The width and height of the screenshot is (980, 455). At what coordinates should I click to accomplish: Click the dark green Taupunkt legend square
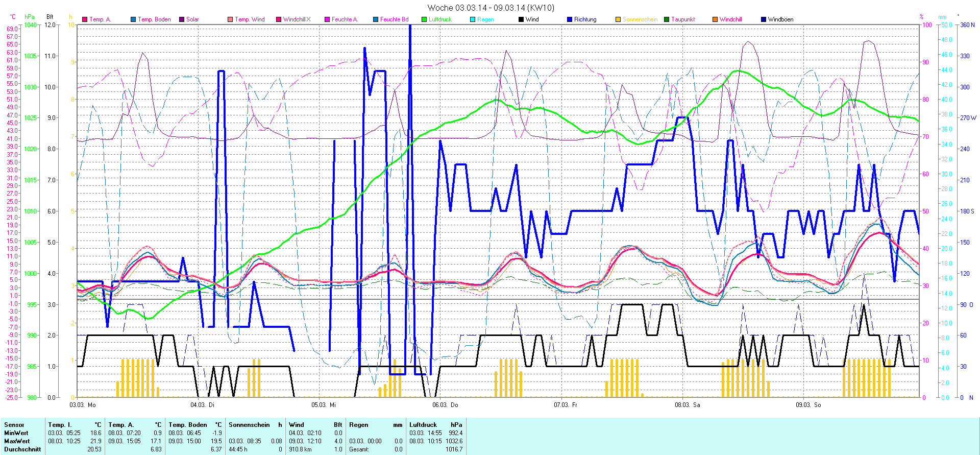click(667, 19)
